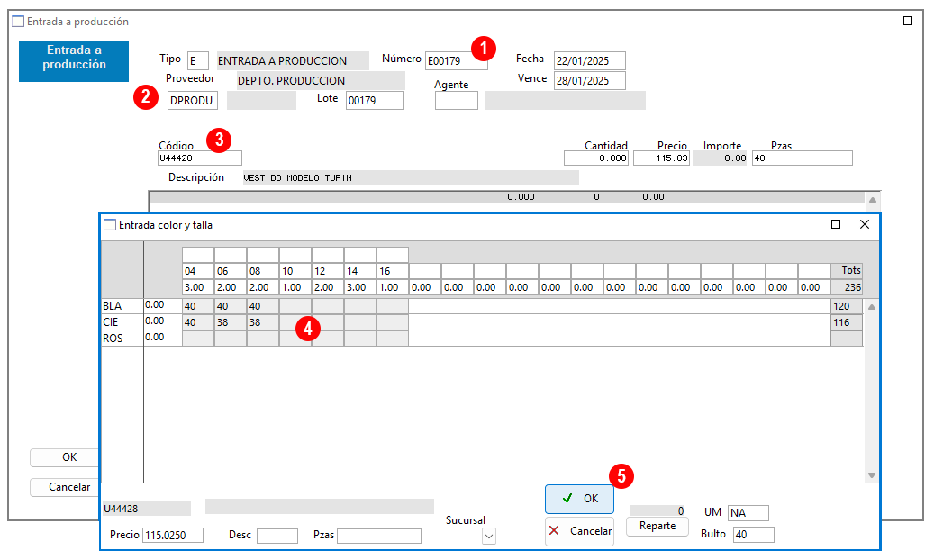Select the BLA row cell under size 12
The width and height of the screenshot is (934, 560).
click(328, 306)
